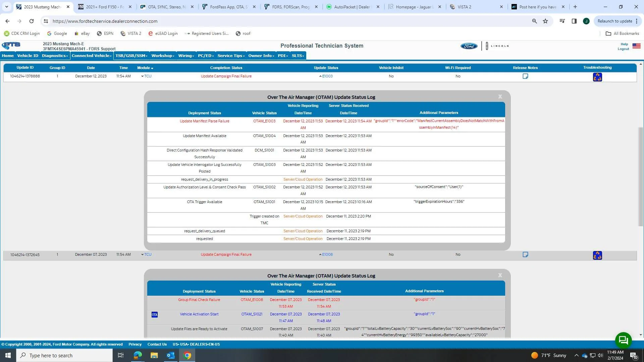Viewport: 644px width, 362px height.
Task: Click the Ford oval logo
Action: point(469,46)
